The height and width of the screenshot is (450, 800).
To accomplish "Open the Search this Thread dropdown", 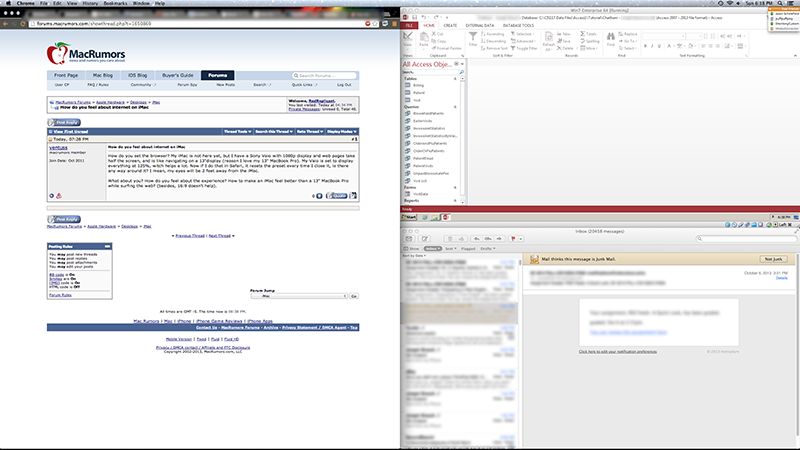I will click(x=274, y=132).
